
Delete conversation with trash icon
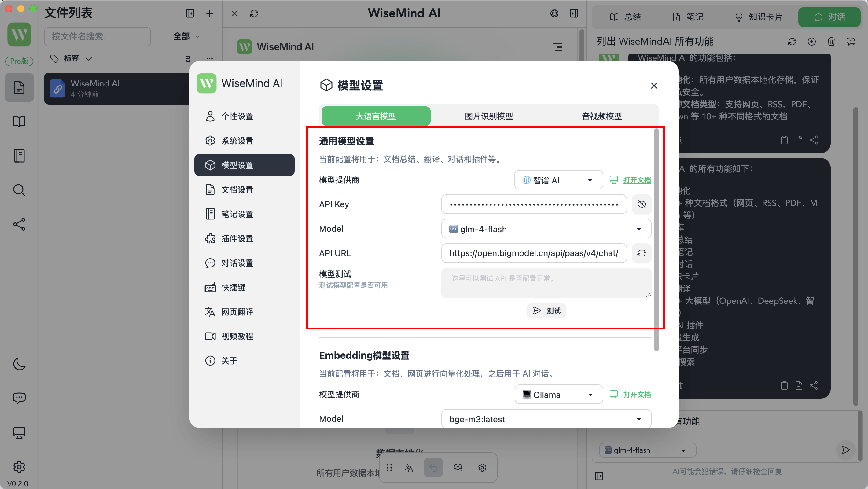[831, 42]
